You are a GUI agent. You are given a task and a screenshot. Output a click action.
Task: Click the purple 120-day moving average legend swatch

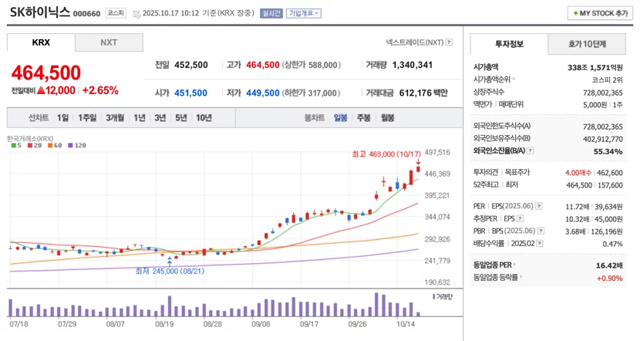click(70, 146)
